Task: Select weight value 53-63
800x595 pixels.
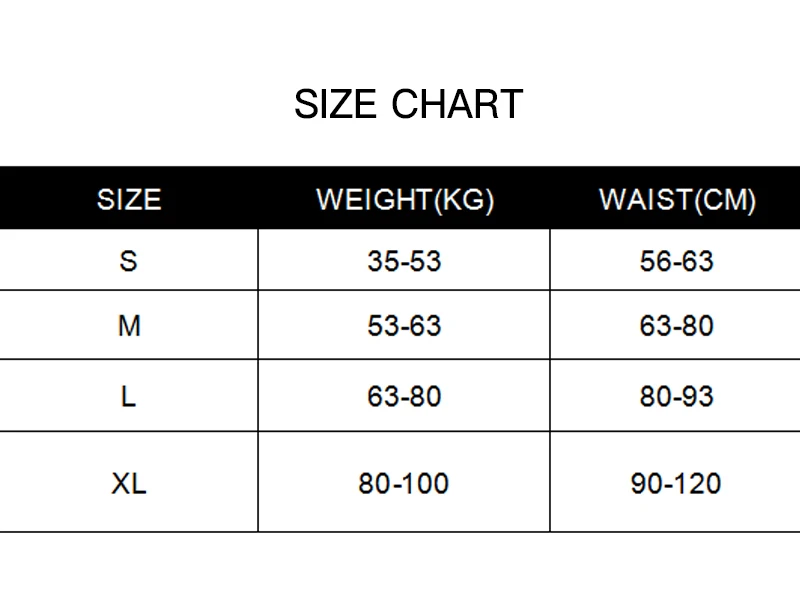Action: point(404,326)
